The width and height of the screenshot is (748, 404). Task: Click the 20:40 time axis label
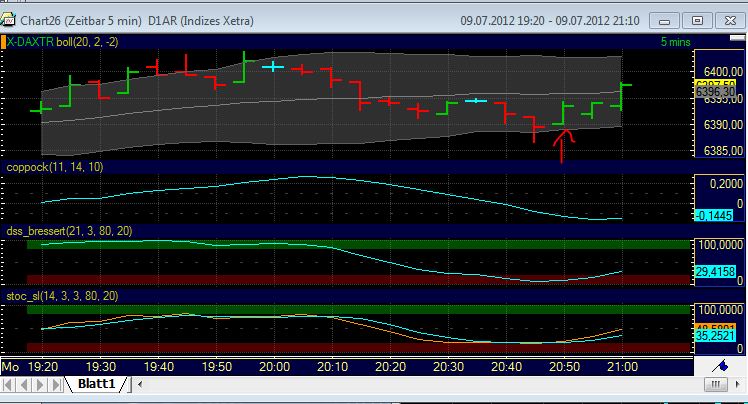point(506,367)
